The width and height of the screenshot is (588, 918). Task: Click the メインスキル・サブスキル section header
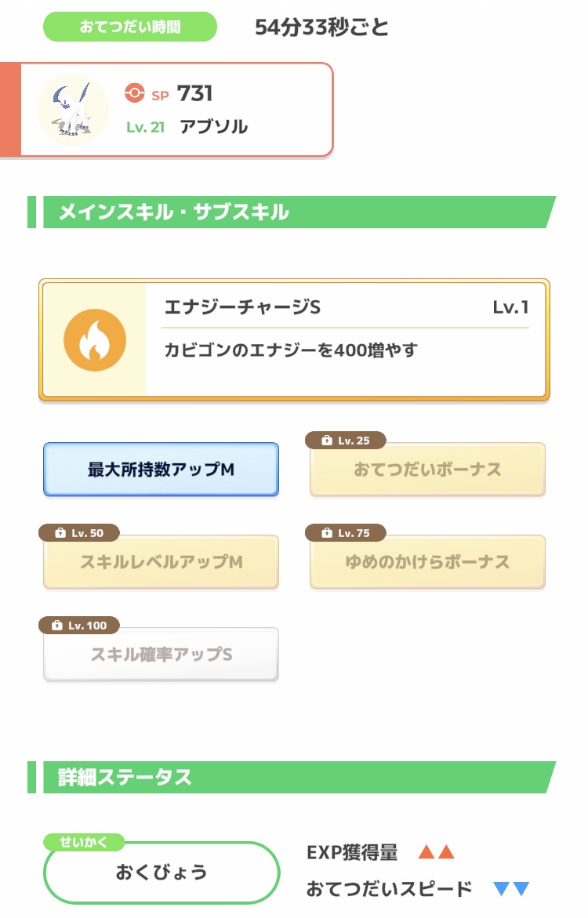(292, 212)
